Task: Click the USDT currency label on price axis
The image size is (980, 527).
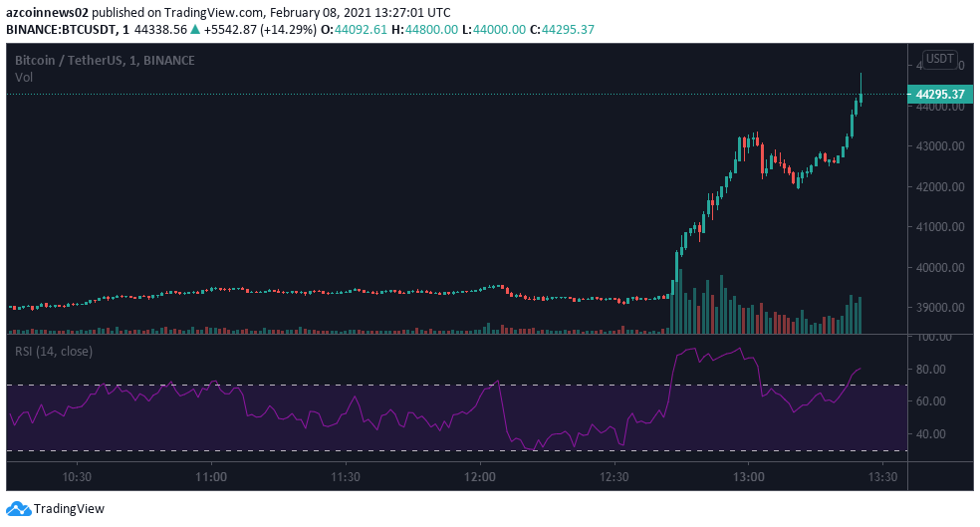Action: pos(939,59)
